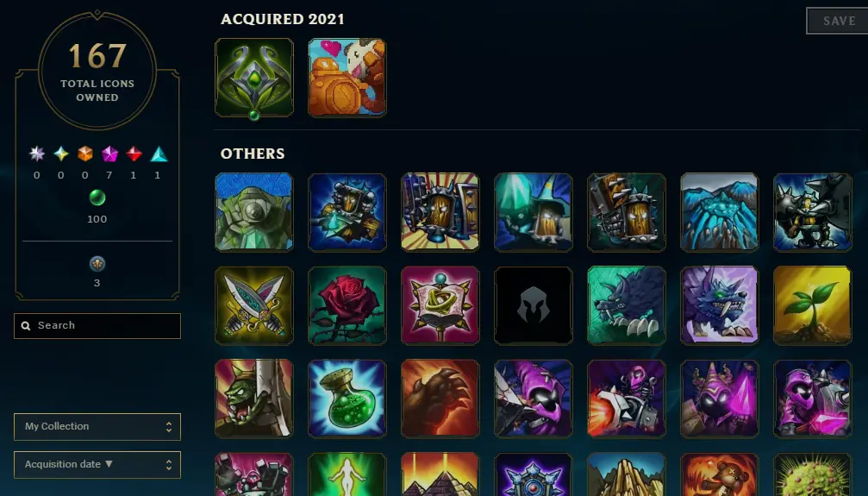Select the dark helmet placeholder icon
Viewport: 868px width, 496px height.
(533, 305)
